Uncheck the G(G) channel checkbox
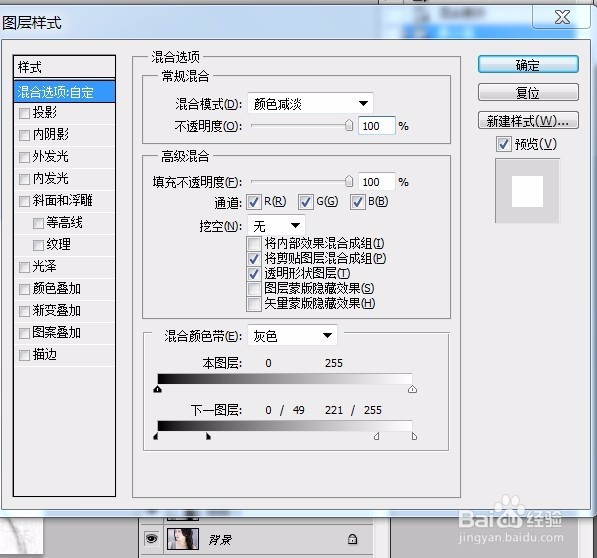 click(x=306, y=202)
